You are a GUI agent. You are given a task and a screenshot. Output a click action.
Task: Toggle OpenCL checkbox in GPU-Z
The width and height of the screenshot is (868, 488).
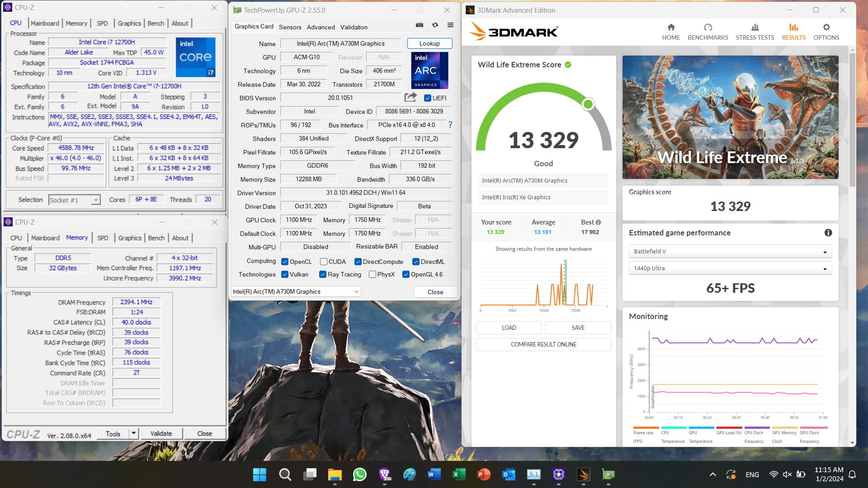click(285, 262)
